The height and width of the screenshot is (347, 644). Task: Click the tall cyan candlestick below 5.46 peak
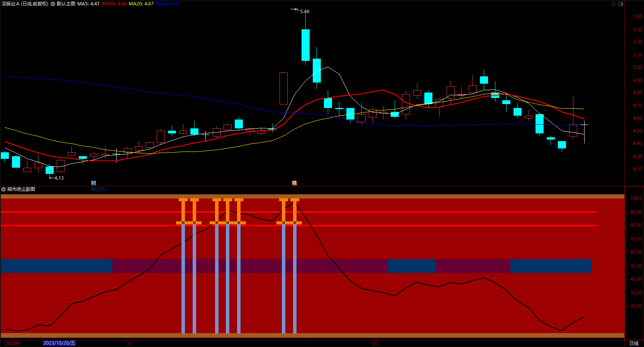(x=305, y=45)
